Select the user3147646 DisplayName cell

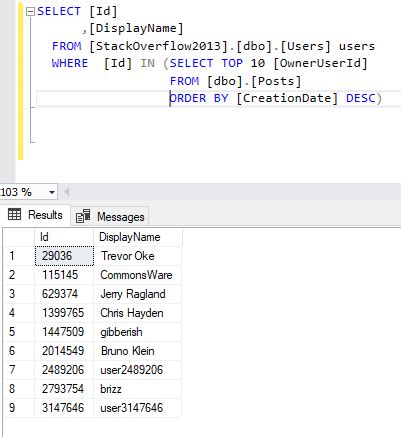pos(138,408)
